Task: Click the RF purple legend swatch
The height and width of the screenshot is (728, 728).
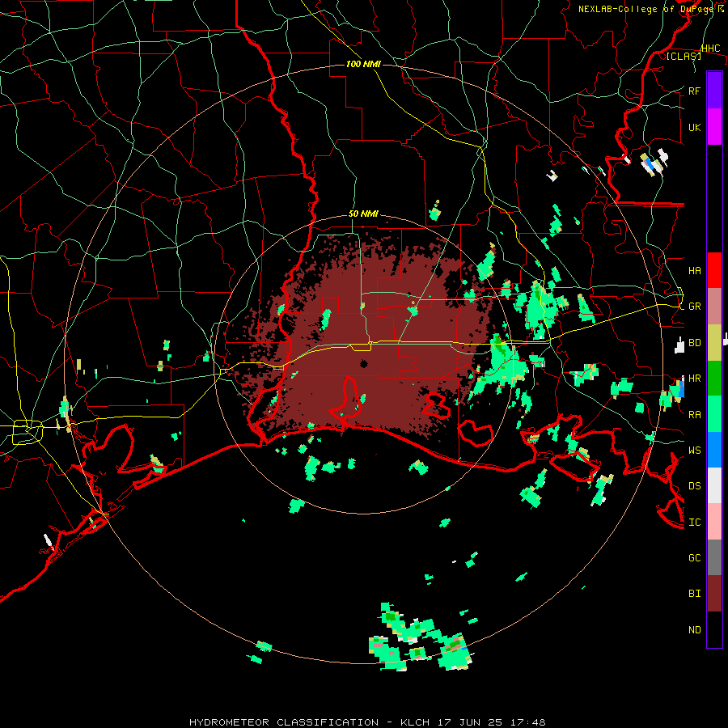Action: (x=714, y=91)
